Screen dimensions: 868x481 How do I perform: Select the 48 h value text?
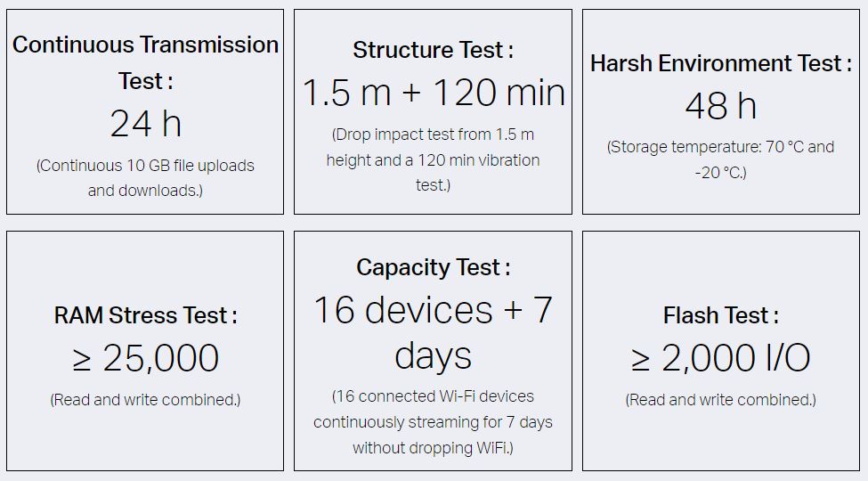click(721, 105)
